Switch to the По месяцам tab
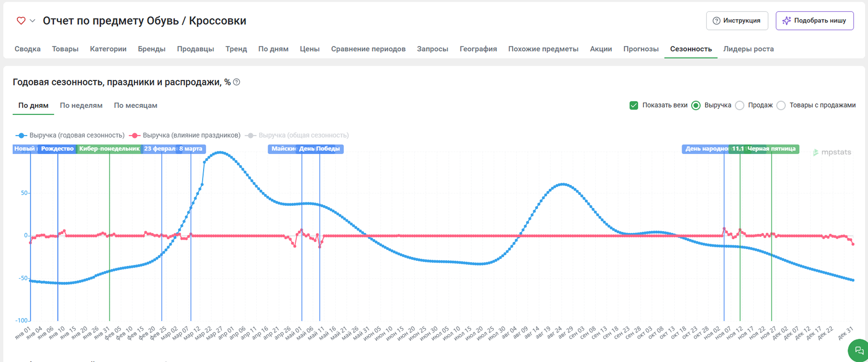This screenshot has width=868, height=362. tap(135, 105)
